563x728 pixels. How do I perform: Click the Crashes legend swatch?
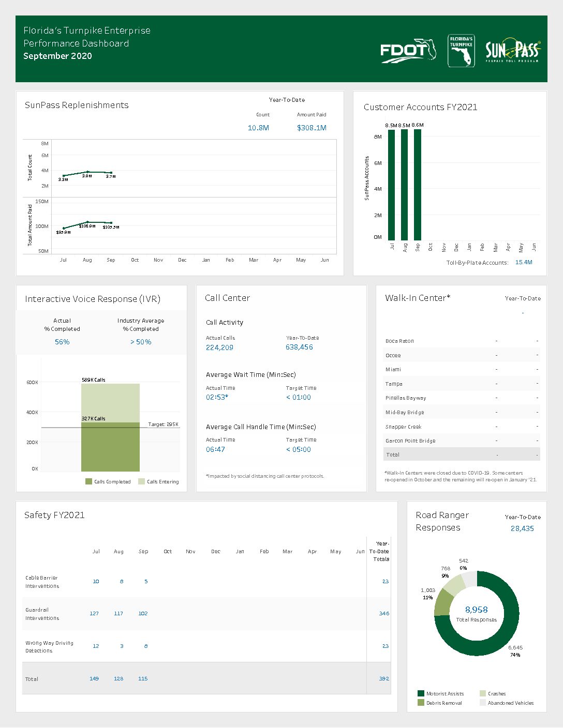coord(483,693)
